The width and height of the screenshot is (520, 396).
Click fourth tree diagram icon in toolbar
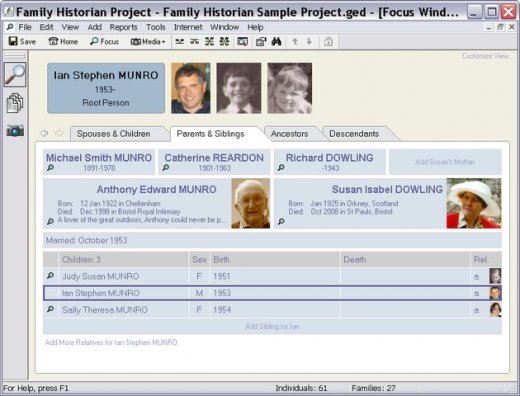tap(224, 41)
